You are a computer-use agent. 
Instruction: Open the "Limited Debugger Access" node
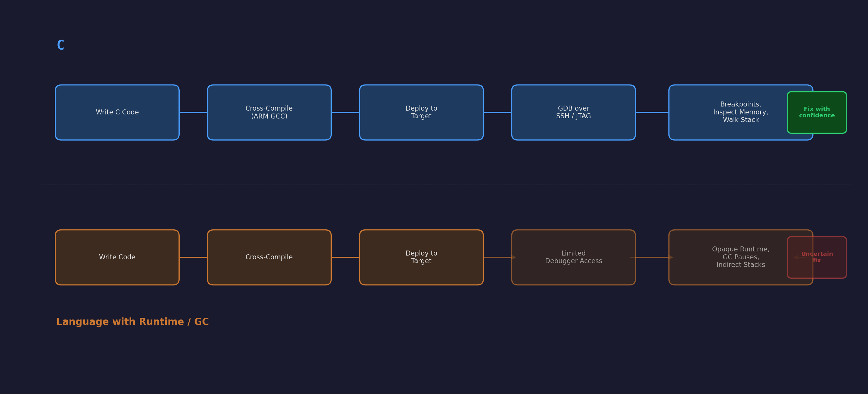click(573, 257)
